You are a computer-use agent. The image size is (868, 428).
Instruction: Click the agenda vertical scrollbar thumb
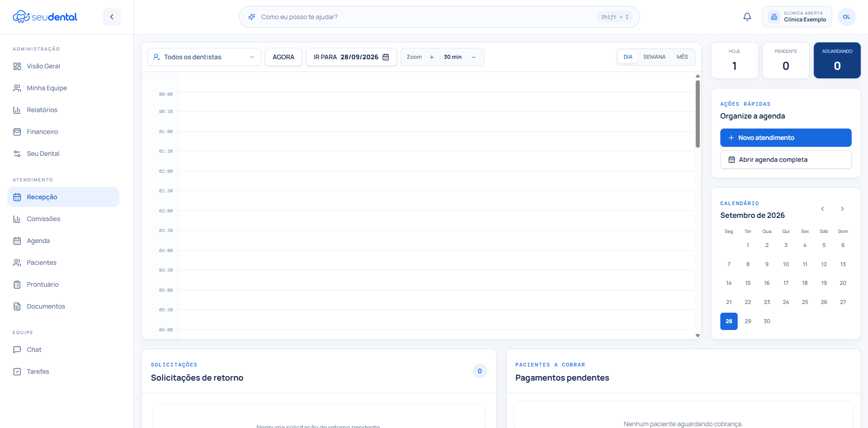pos(697,114)
